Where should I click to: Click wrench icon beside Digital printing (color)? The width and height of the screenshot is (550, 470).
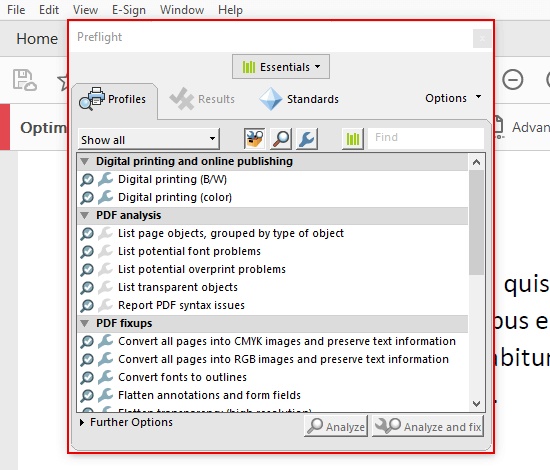(x=105, y=197)
